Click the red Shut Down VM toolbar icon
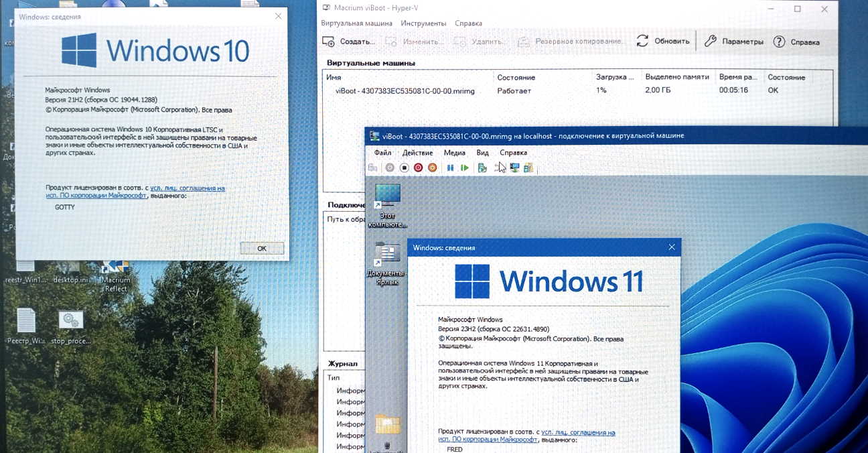This screenshot has width=868, height=453. tap(418, 168)
